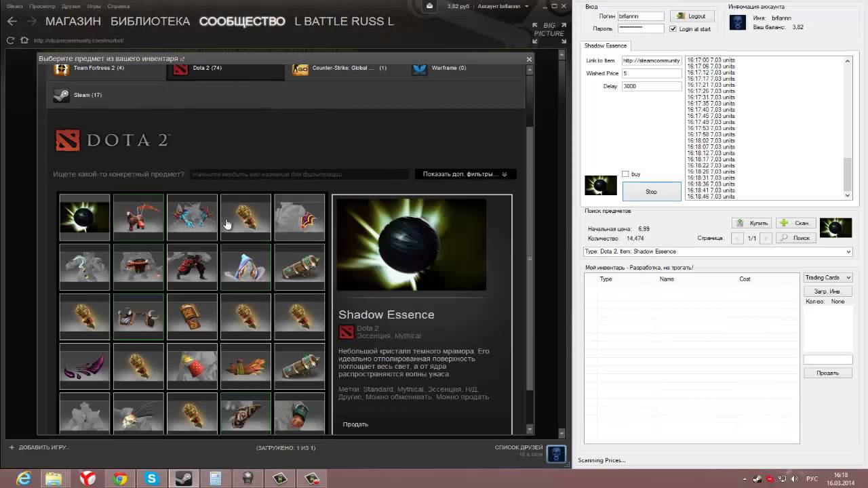Select the blue crab item in first row

click(x=192, y=218)
